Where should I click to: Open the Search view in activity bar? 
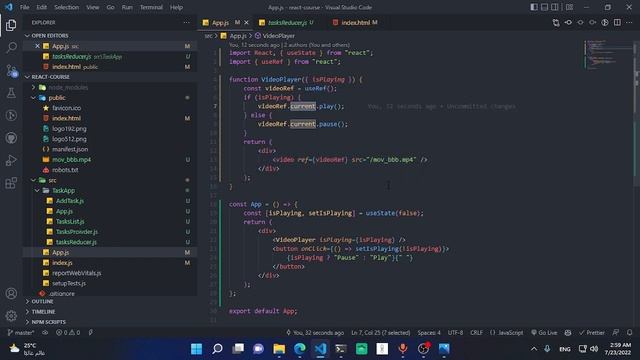coord(11,47)
